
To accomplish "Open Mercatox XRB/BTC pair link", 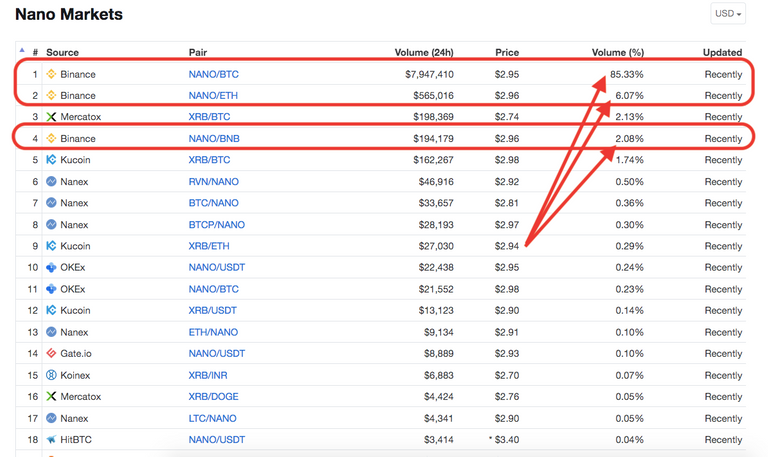I will point(209,117).
